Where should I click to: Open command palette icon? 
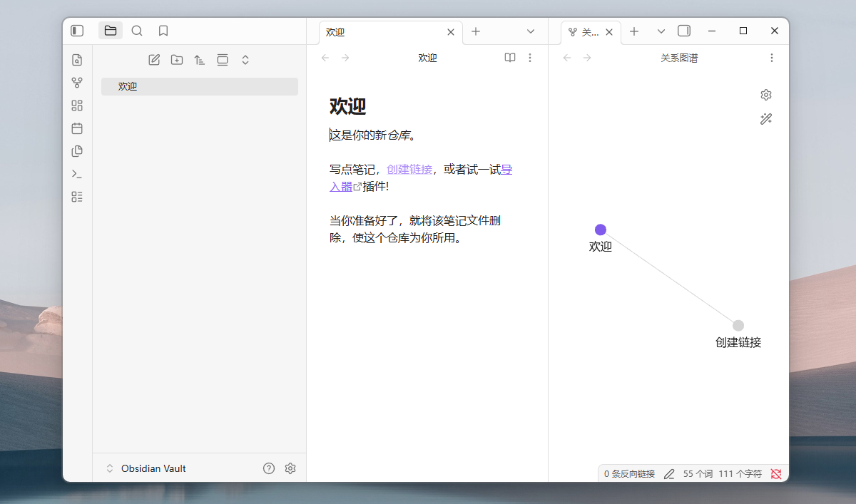[x=77, y=174]
